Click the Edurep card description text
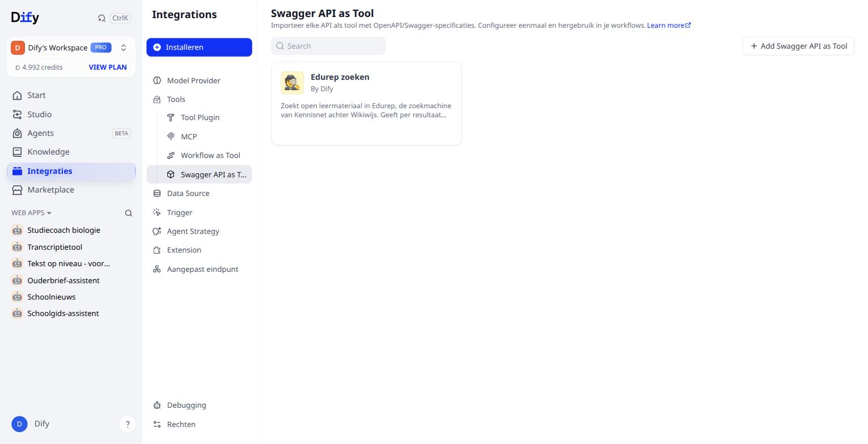This screenshot has height=444, width=868. [366, 110]
